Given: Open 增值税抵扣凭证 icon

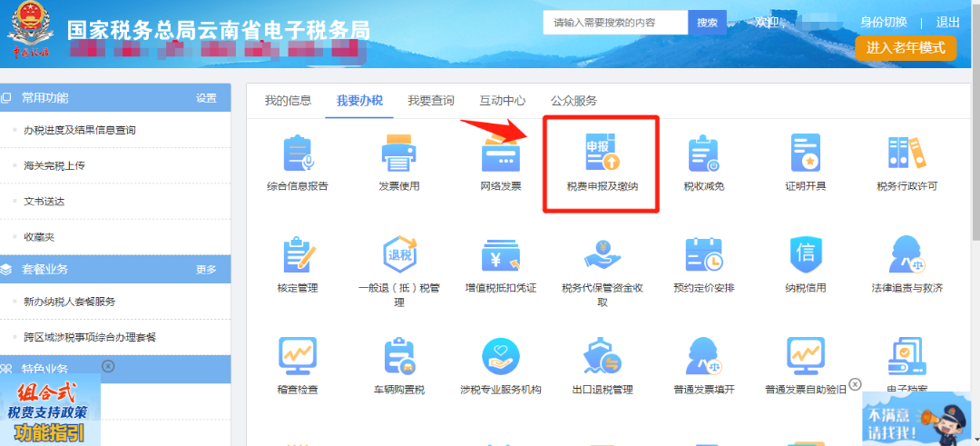Looking at the screenshot, I should 501,255.
